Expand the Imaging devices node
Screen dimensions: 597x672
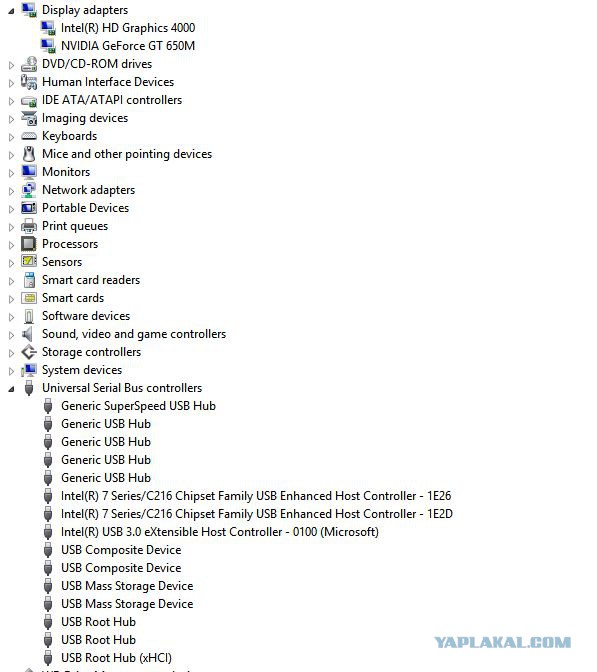coord(12,119)
